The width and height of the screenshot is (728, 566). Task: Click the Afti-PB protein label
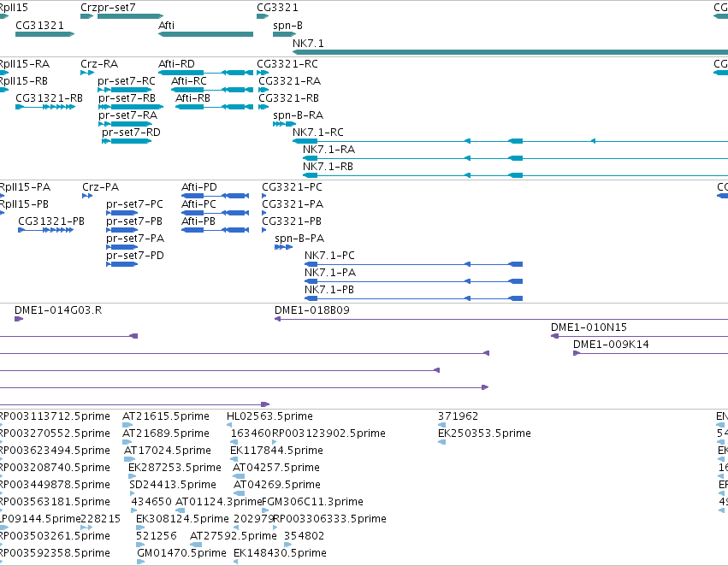point(198,221)
